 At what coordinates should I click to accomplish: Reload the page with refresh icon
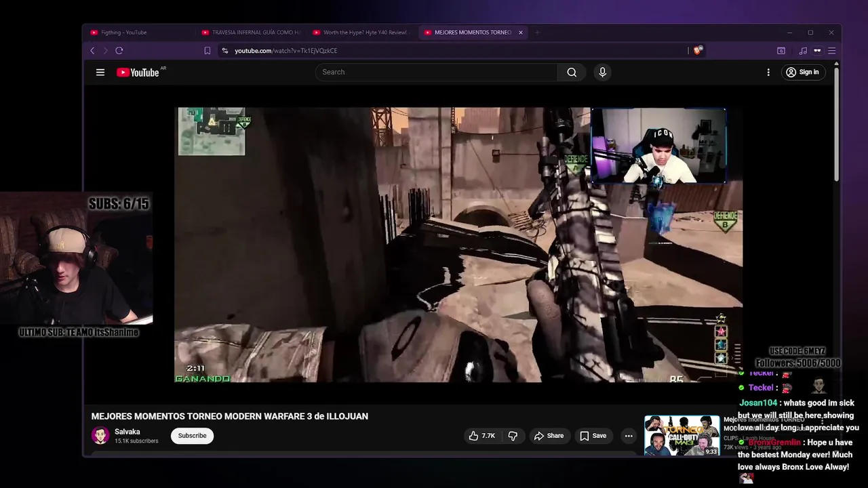[119, 51]
